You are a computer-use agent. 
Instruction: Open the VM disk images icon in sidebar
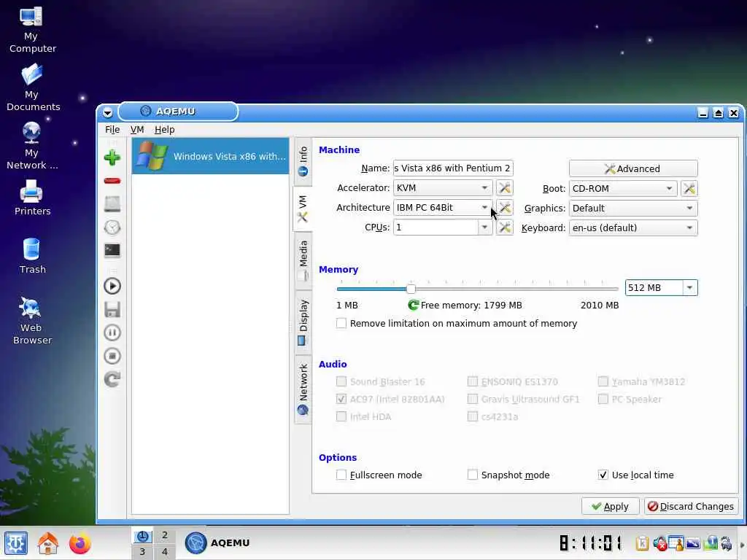coord(112,204)
